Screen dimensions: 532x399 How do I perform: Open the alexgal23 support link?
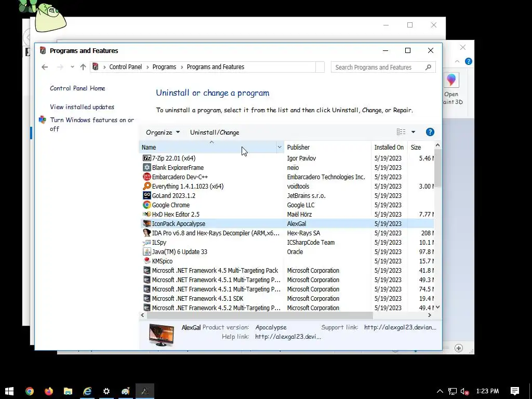tap(401, 327)
